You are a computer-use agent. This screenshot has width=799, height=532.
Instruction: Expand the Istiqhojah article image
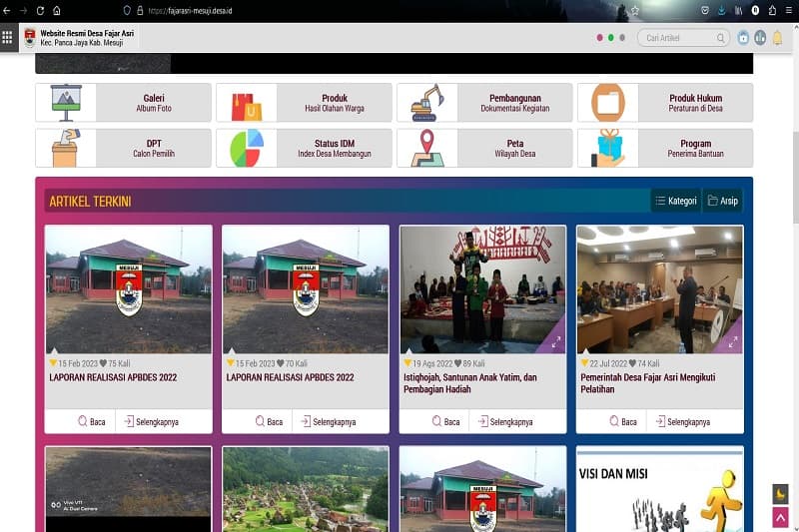[x=554, y=342]
